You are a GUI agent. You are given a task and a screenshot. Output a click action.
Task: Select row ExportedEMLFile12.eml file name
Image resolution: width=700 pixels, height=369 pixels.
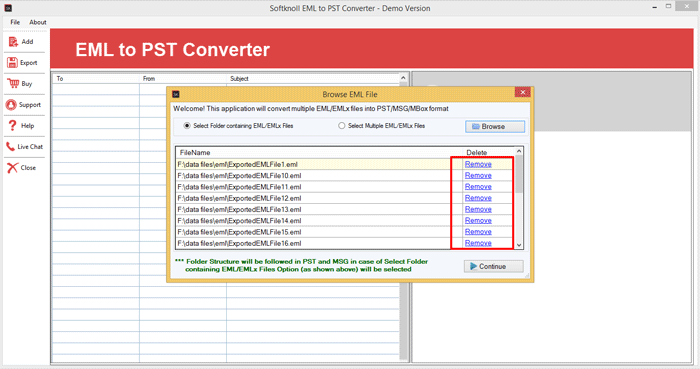(239, 198)
